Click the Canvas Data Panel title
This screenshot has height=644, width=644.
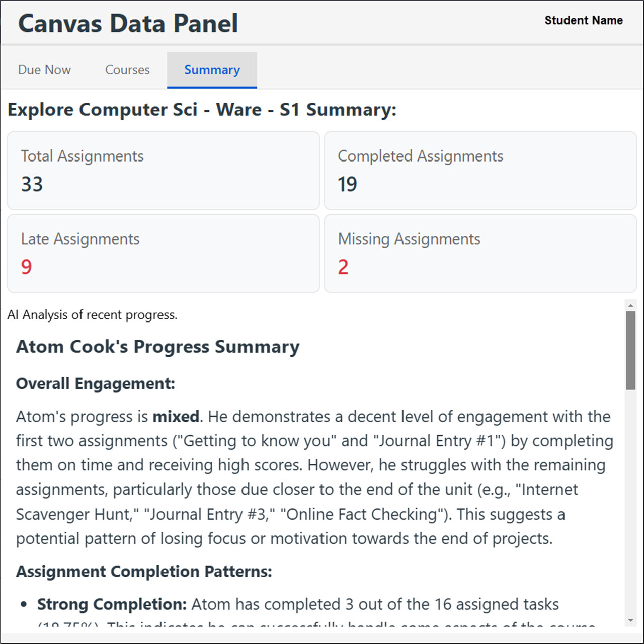[x=128, y=24]
